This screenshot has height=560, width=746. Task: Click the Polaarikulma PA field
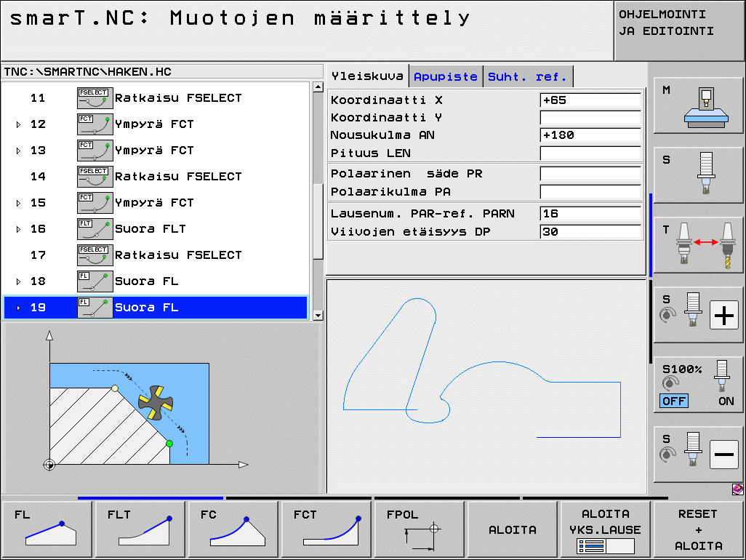point(591,192)
